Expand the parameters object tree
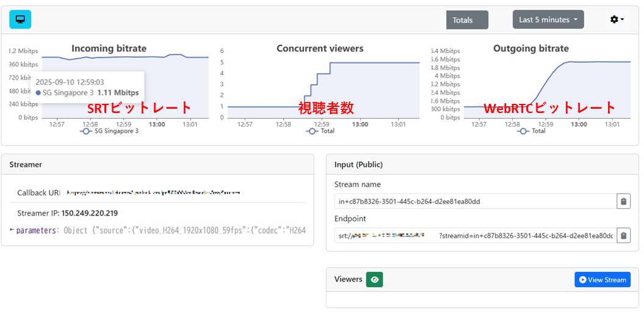The image size is (644, 314). point(13,230)
